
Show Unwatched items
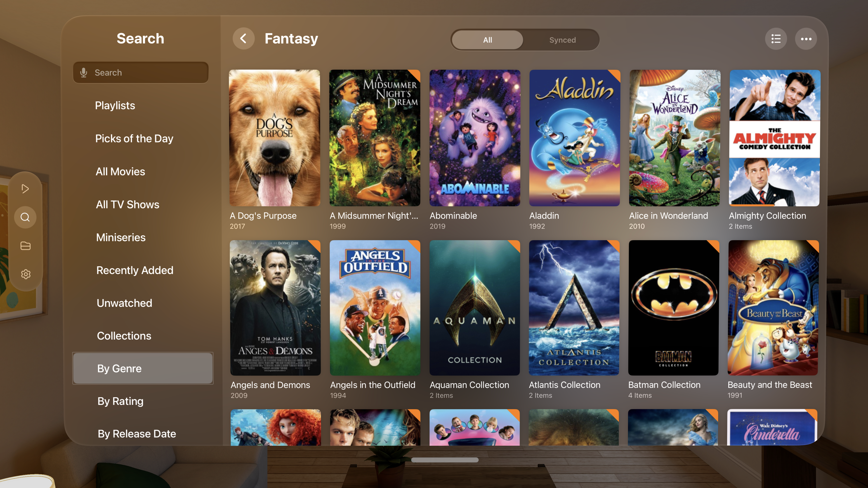124,303
